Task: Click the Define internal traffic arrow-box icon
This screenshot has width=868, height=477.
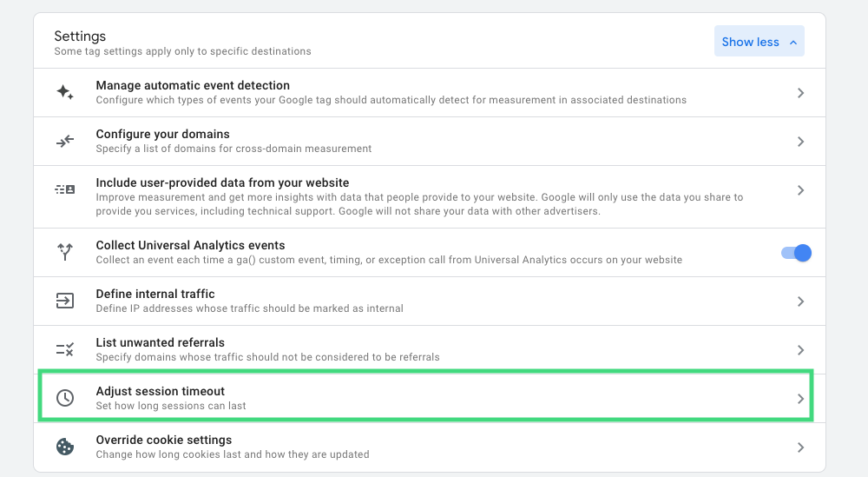Action: (x=65, y=301)
